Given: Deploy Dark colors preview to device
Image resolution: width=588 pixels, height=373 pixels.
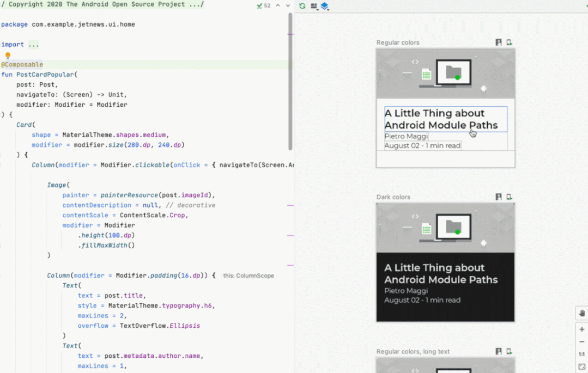Looking at the screenshot, I should [509, 197].
